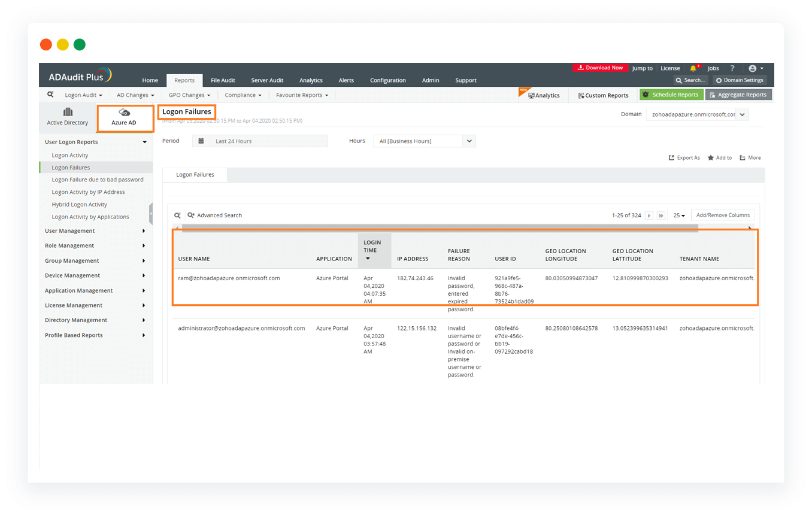
Task: Open the Server Audit tab
Action: (267, 80)
